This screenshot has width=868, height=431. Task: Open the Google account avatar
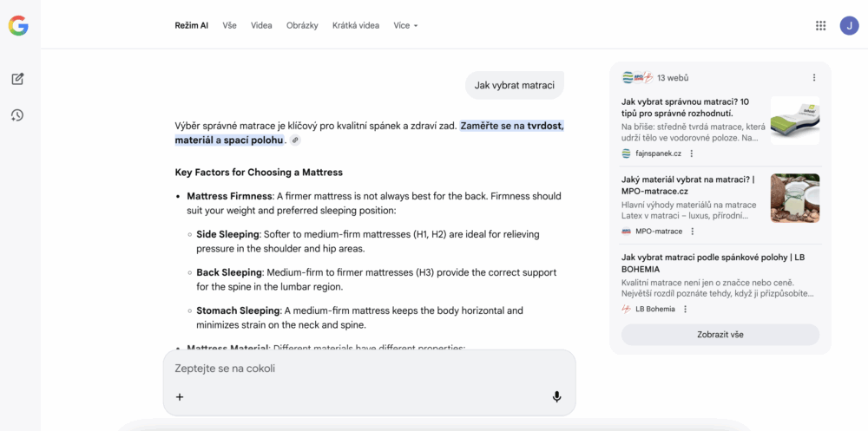coord(849,26)
